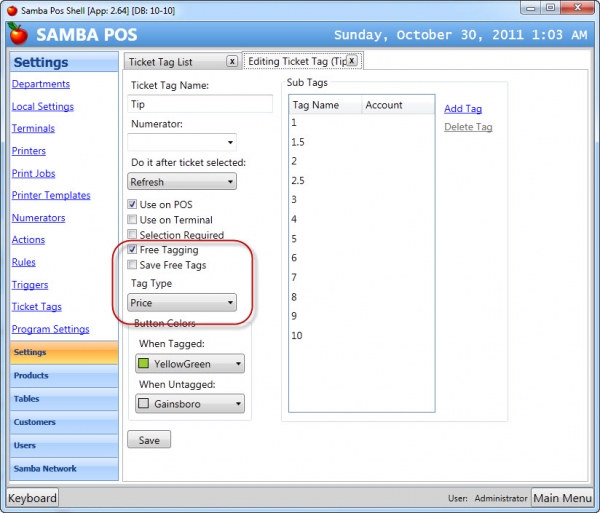Open the Numerators link
600x513 pixels.
pos(38,218)
